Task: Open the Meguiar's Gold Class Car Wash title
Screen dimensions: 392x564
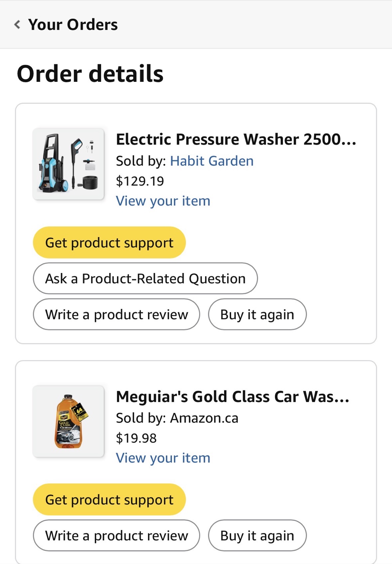Action: click(233, 397)
